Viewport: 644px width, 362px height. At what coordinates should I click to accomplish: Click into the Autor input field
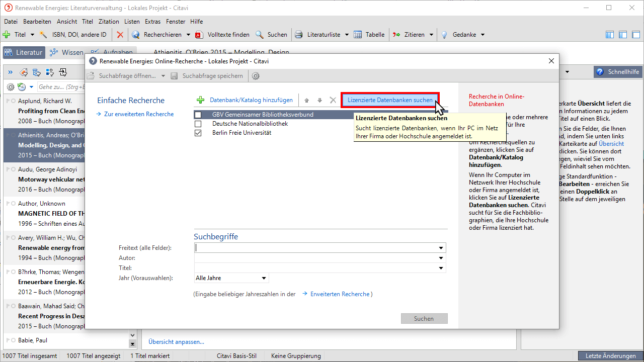click(x=320, y=258)
